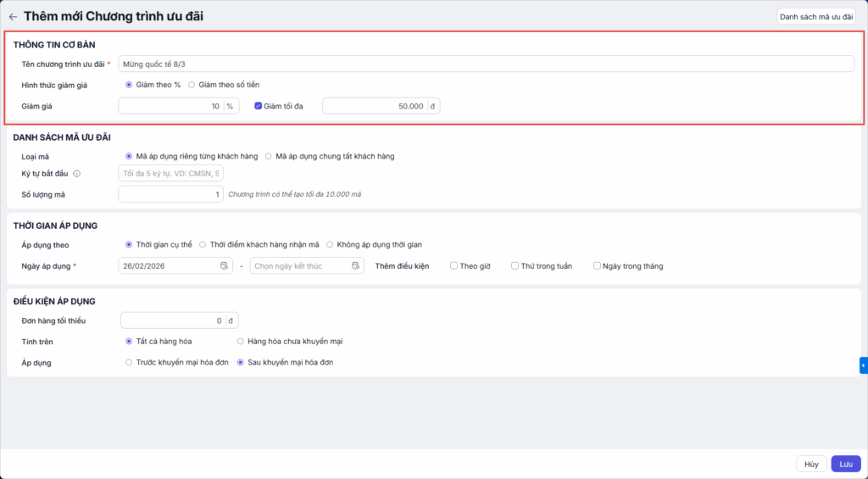Viewport: 868px width, 479px height.
Task: Select Thời điểm khách hàng nhận mã
Action: point(203,245)
